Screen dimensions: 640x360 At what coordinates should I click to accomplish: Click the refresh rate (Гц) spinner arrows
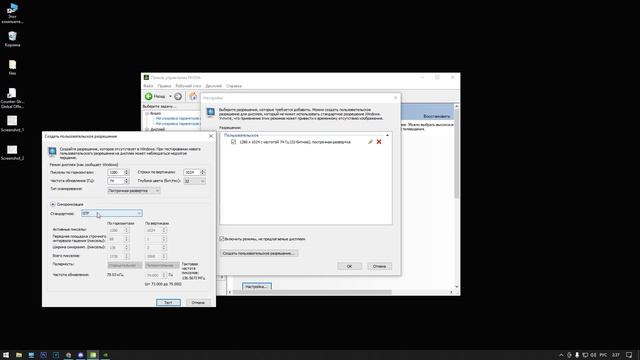126,181
